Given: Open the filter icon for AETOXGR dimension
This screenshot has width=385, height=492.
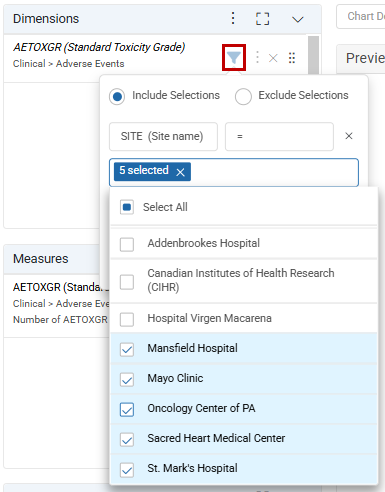Looking at the screenshot, I should coord(234,58).
